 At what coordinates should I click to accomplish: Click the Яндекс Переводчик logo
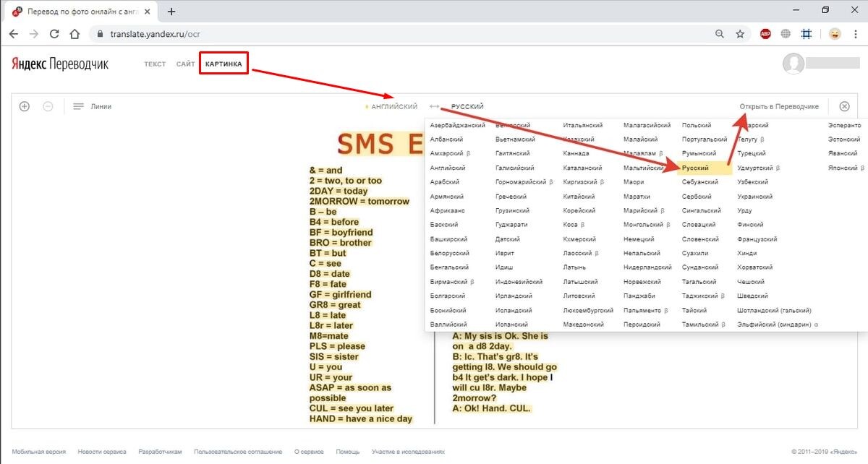tap(60, 64)
